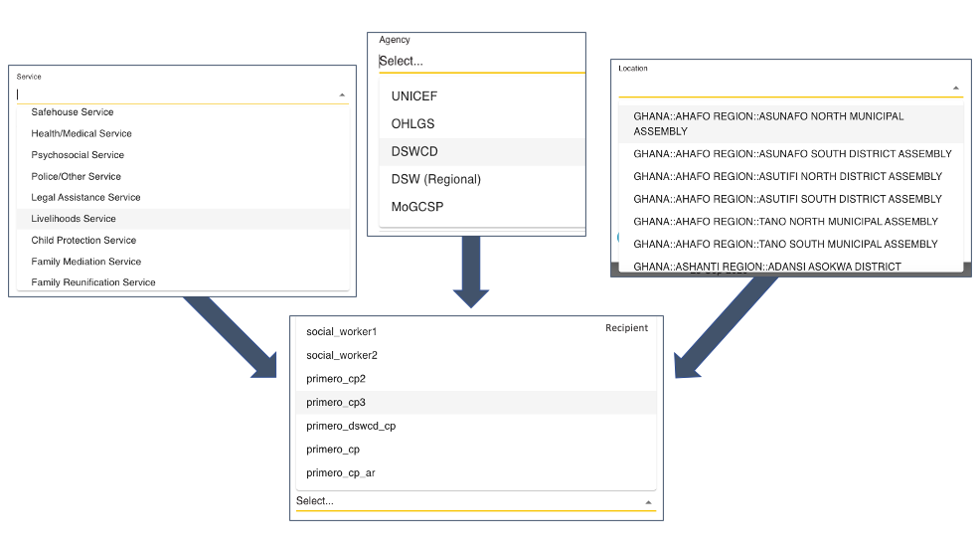Viewport: 980px width, 552px height.
Task: Pick Asutifi North District Assembly
Action: coord(790,176)
